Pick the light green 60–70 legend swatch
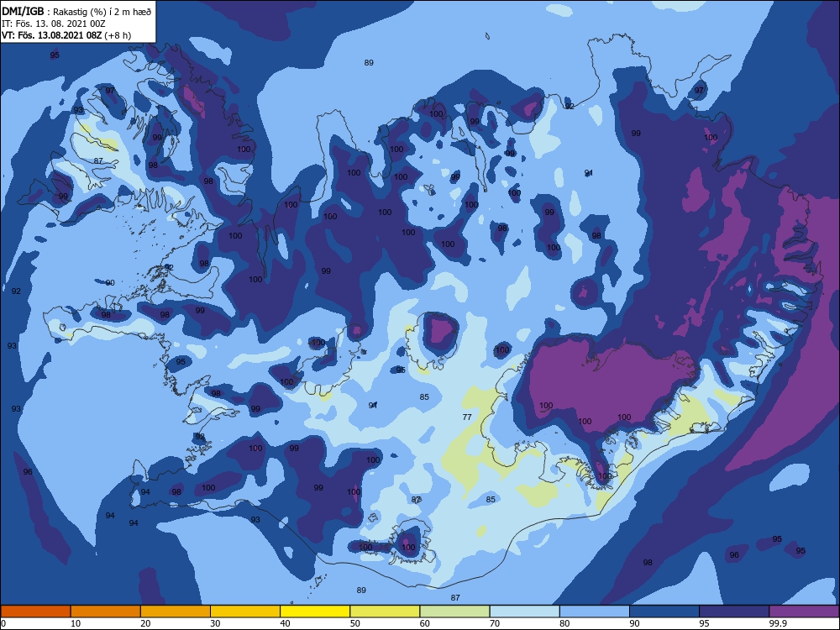Screen dimensions: 840x630 454,612
